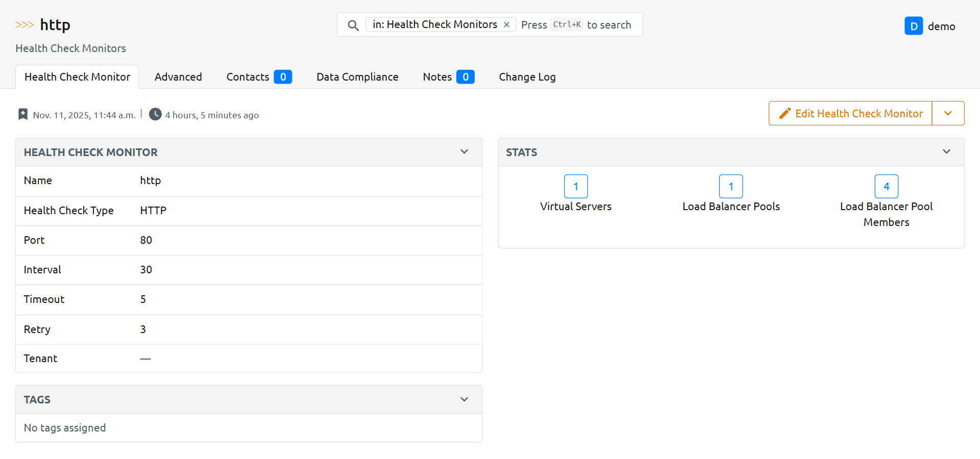Viewport: 980px width, 459px height.
Task: Click the Load Balancer Pool Members count badge
Action: pyautogui.click(x=886, y=186)
